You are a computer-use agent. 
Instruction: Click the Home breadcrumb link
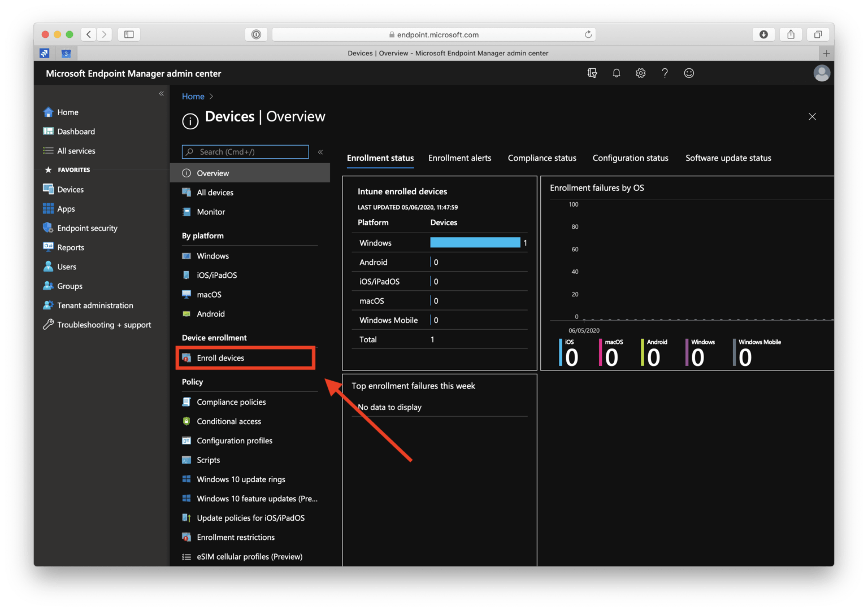193,97
